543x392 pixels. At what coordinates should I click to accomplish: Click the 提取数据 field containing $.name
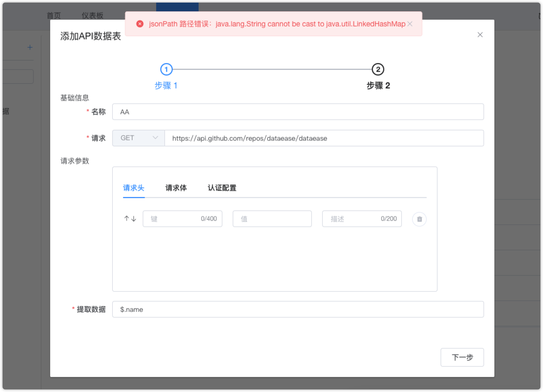297,309
